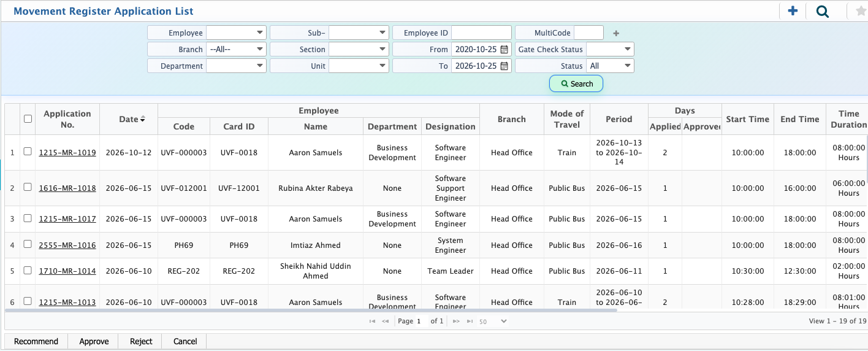
Task: Open application link 1710-MR-1014
Action: (x=67, y=271)
